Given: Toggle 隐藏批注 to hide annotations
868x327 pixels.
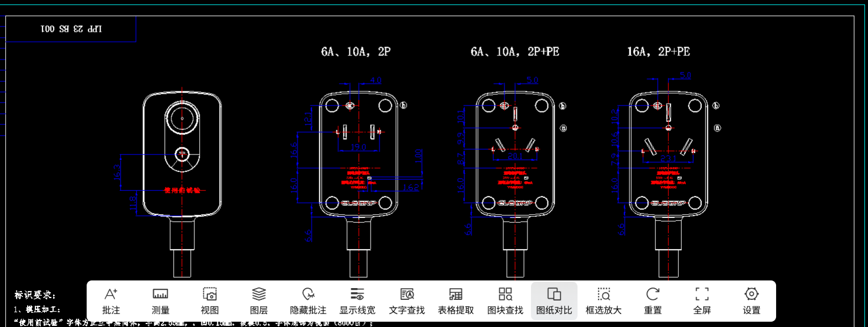Looking at the screenshot, I should click(308, 300).
